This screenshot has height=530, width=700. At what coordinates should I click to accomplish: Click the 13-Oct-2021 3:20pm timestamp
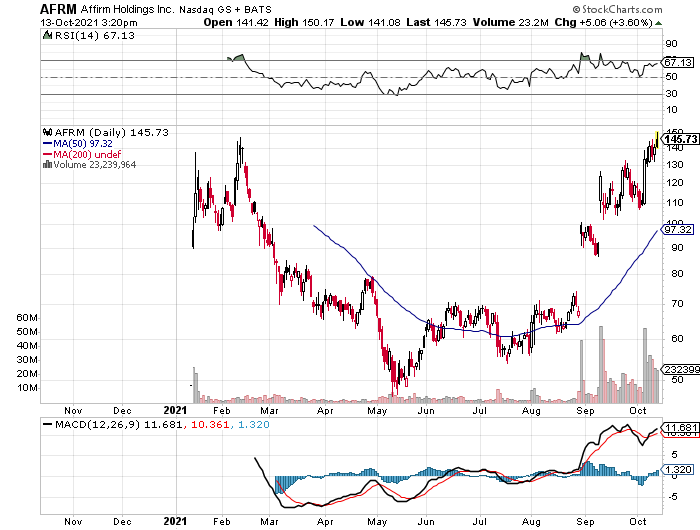click(x=89, y=22)
